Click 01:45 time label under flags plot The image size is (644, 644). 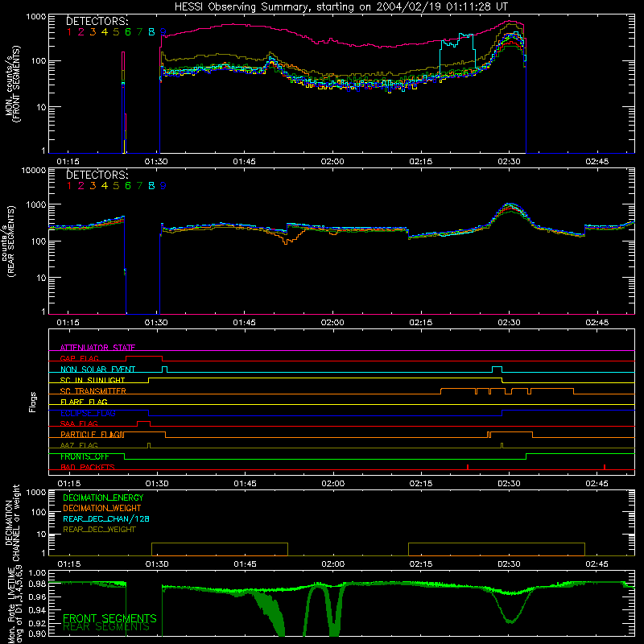[245, 484]
